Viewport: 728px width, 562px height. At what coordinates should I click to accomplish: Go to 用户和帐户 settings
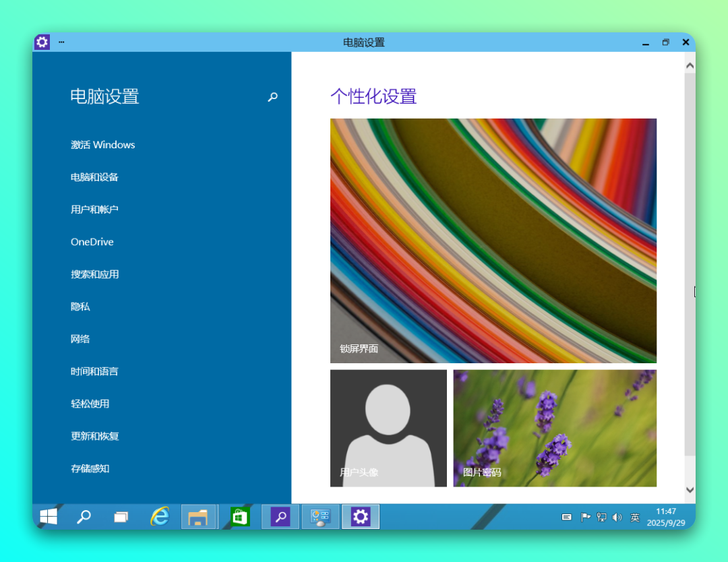pos(94,210)
